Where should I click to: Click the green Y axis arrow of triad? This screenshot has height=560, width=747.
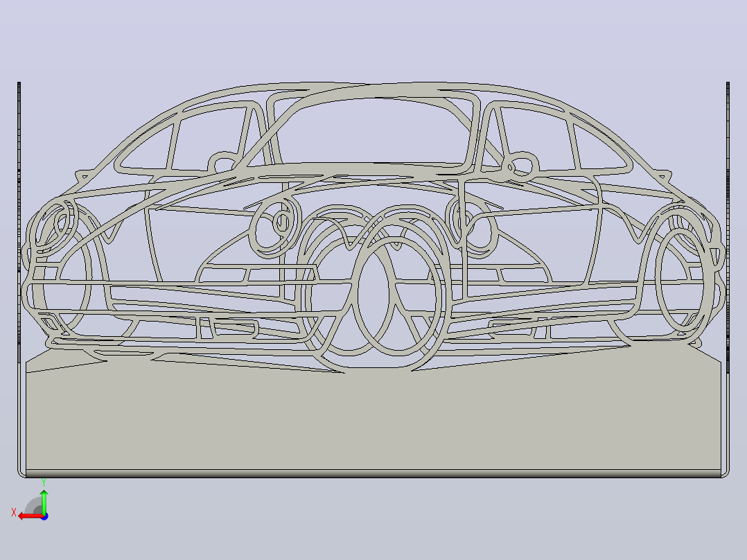pos(44,502)
